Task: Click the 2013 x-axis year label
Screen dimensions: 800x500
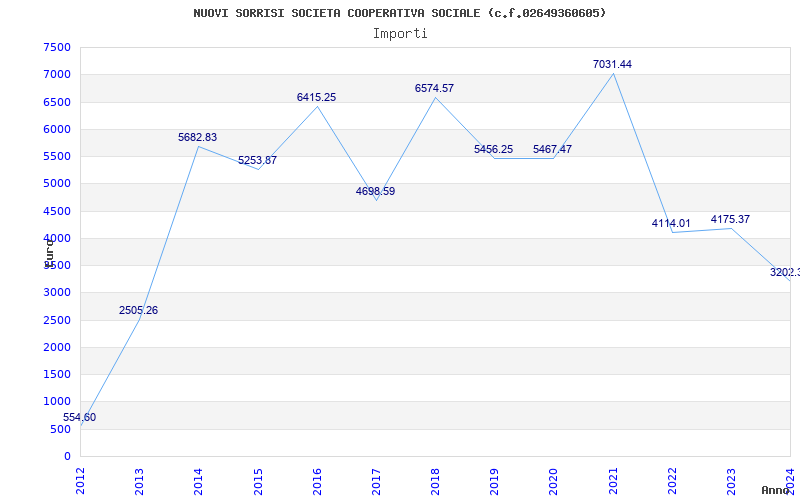Action: 139,481
